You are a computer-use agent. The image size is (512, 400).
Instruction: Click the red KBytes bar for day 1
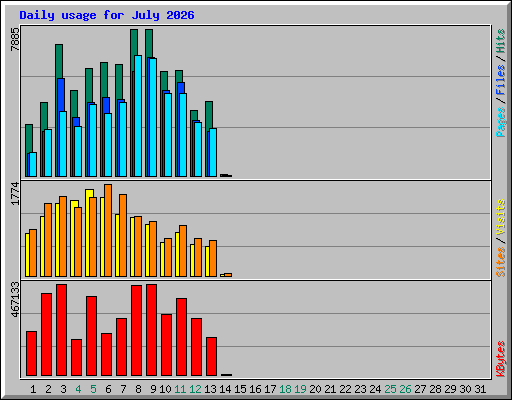31,354
